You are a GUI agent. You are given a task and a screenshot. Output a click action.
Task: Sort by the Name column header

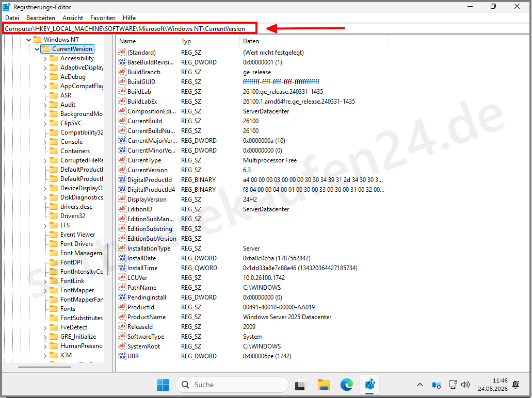point(147,41)
